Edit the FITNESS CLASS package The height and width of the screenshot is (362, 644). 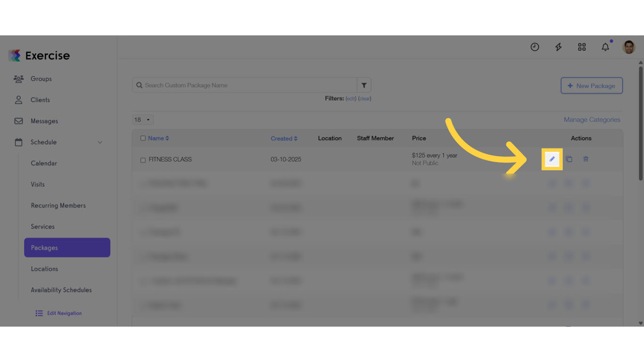click(552, 159)
